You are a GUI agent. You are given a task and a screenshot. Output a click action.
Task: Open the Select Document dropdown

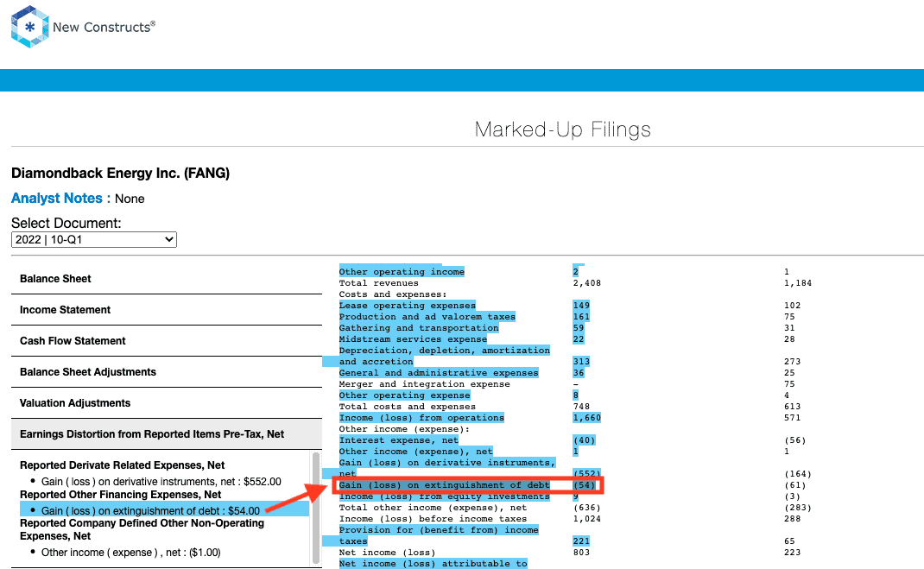tap(94, 240)
